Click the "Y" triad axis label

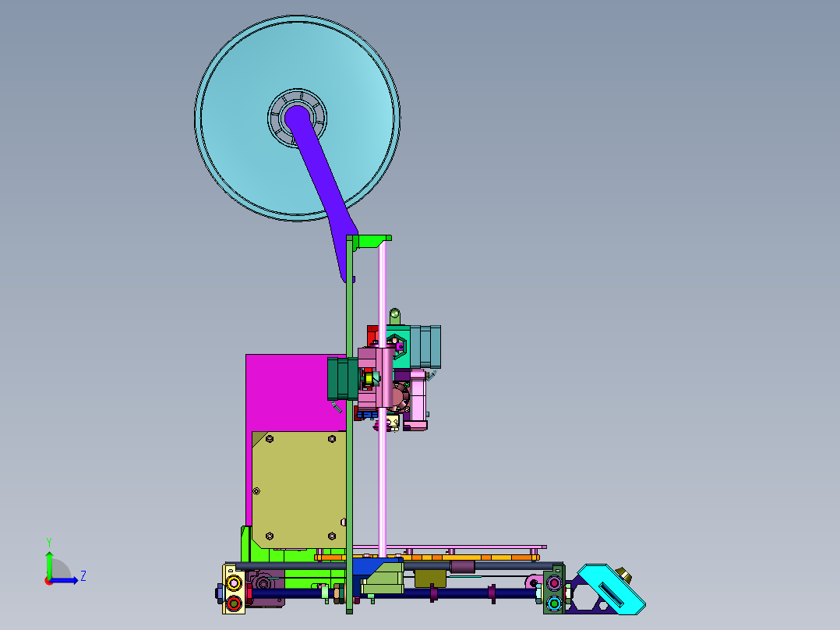[x=49, y=542]
